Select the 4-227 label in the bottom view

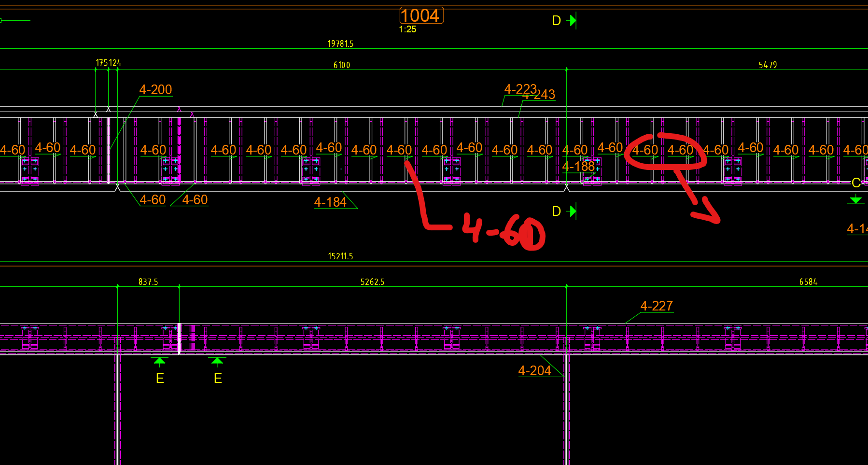(x=657, y=306)
